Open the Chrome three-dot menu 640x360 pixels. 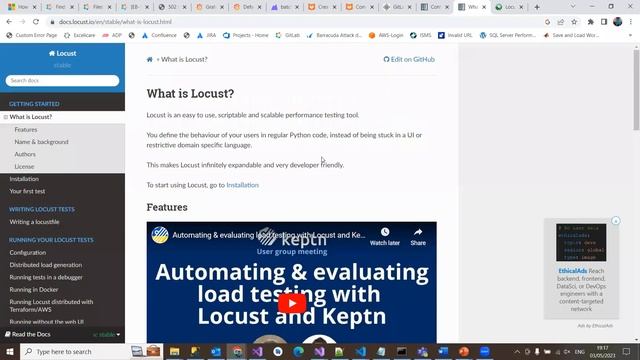pos(631,22)
